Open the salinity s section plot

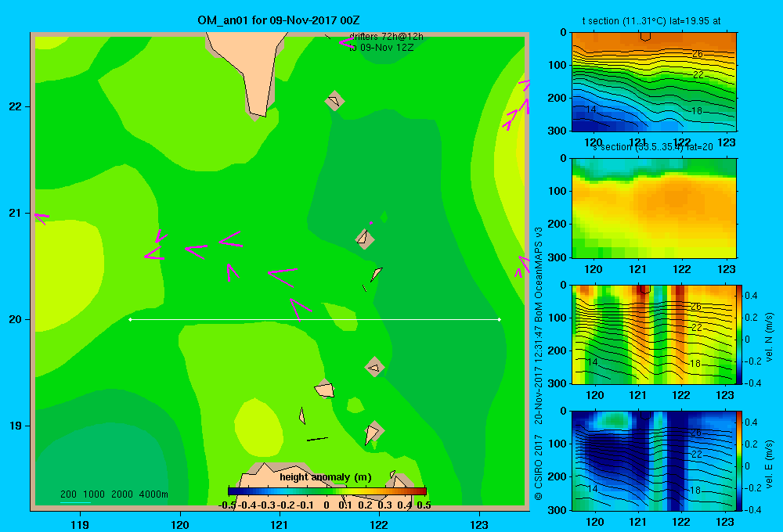click(x=654, y=208)
